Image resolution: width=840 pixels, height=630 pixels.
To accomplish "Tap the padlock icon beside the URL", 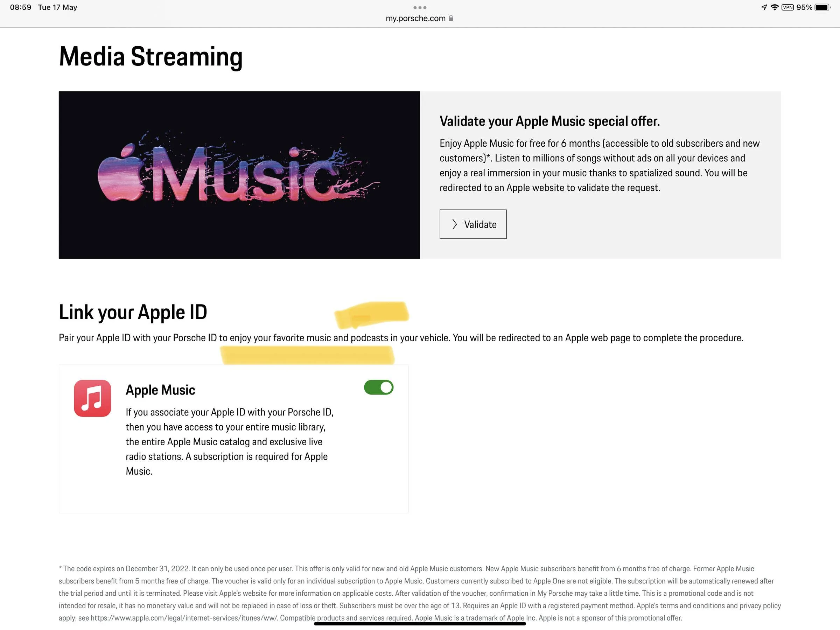I will (x=451, y=18).
